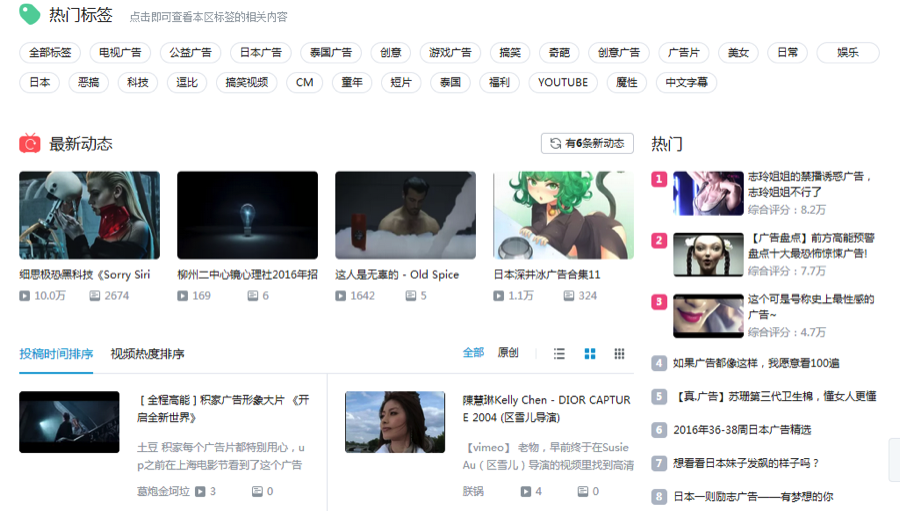Select the 公益广告 tag
900x512 pixels.
pyautogui.click(x=190, y=52)
